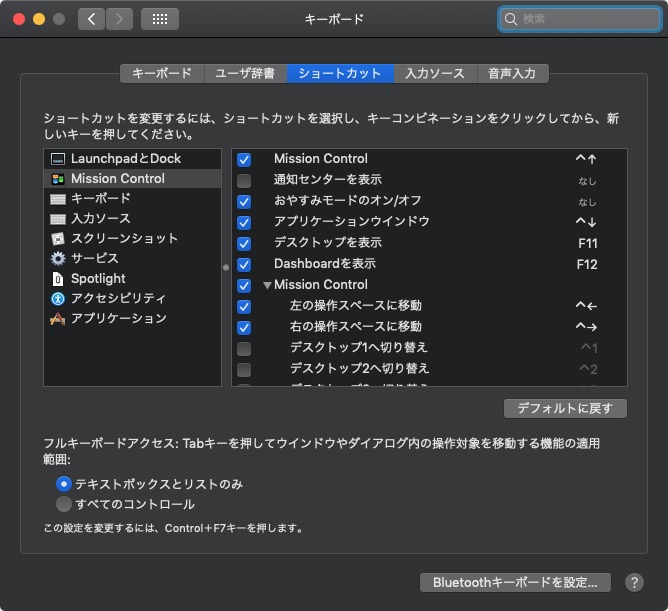
Task: Toggle the 左の操作スペースに移動 checkbox
Action: pyautogui.click(x=244, y=306)
